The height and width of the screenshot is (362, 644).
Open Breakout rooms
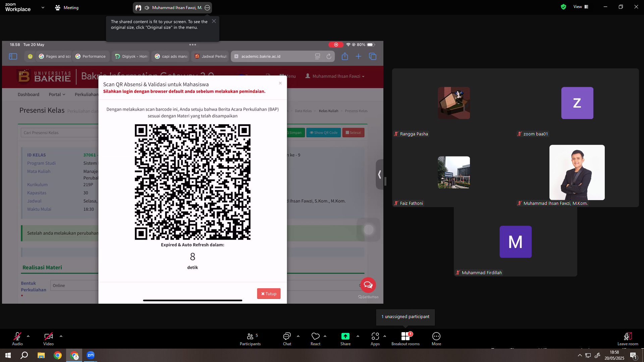point(406,339)
